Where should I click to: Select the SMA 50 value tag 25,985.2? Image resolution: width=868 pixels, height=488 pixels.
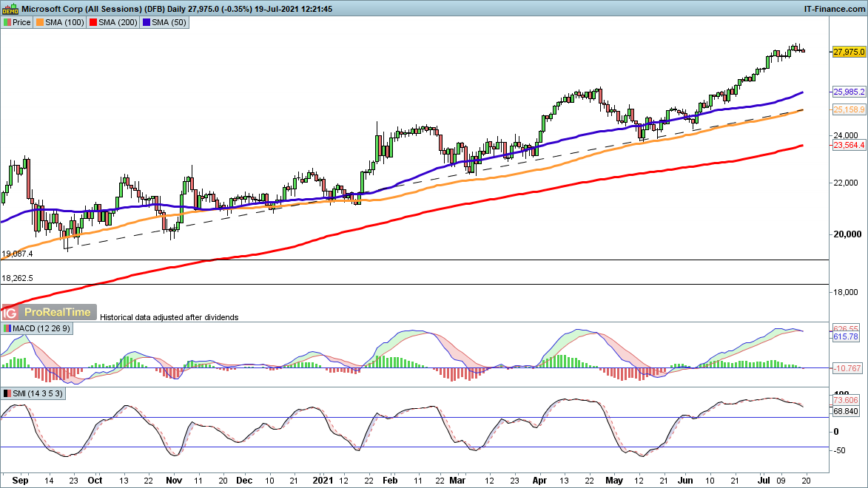pyautogui.click(x=849, y=92)
